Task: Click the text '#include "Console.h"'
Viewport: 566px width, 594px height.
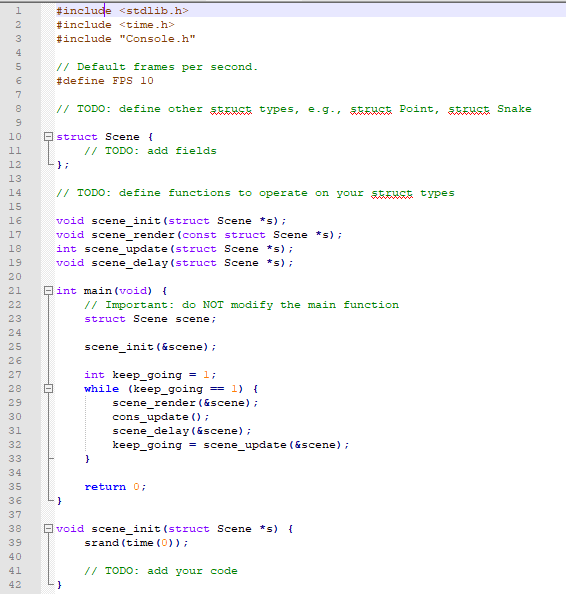Action: (126, 39)
